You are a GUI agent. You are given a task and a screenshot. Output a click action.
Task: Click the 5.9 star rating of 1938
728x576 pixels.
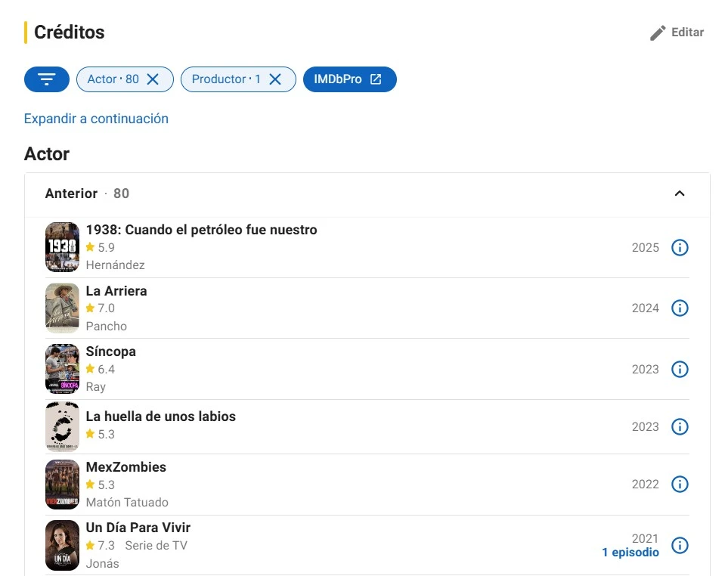pyautogui.click(x=101, y=247)
